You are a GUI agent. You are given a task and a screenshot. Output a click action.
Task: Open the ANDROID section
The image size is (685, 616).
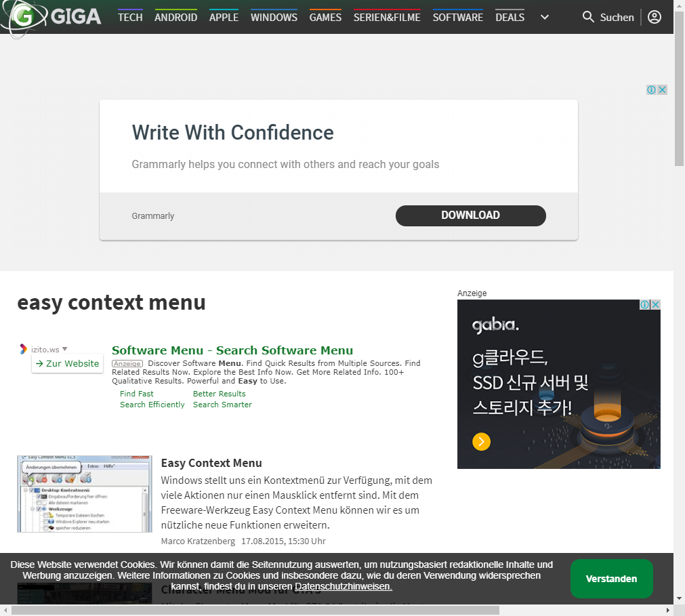coord(175,18)
